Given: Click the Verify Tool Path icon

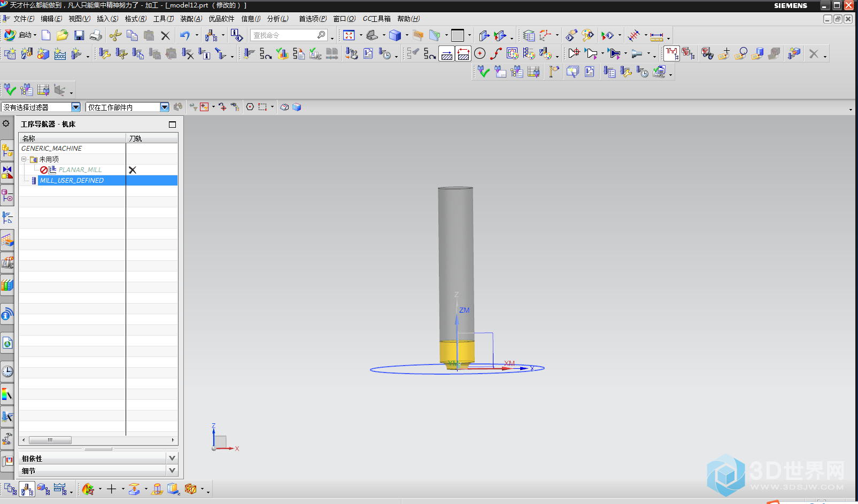Looking at the screenshot, I should [x=282, y=53].
